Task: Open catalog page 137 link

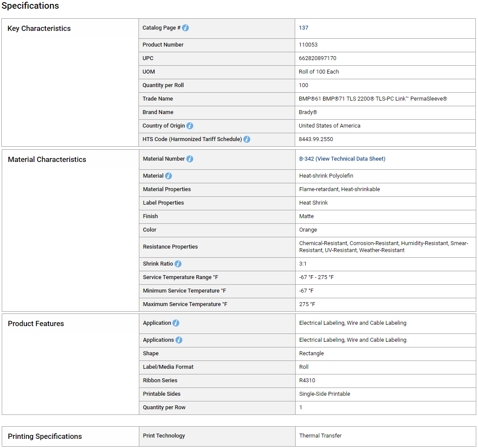Action: 303,28
